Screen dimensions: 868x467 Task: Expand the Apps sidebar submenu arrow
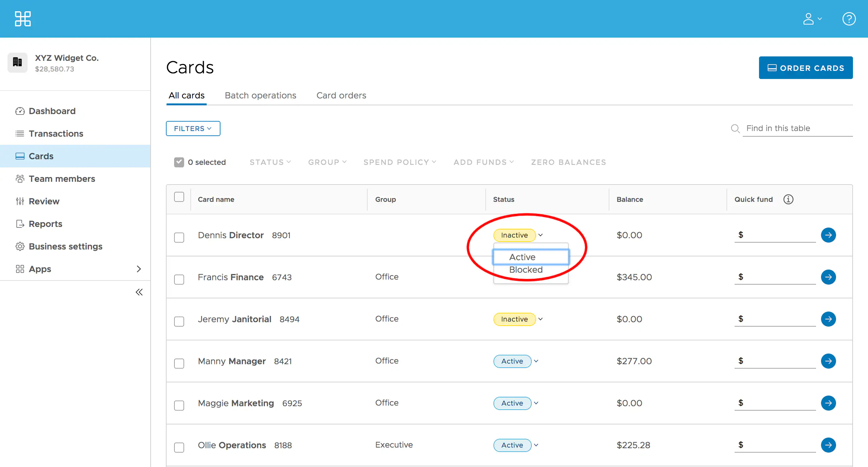138,269
